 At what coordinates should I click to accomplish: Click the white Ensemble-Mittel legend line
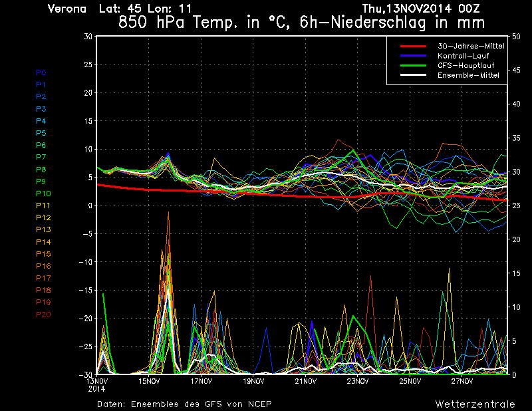pos(413,75)
